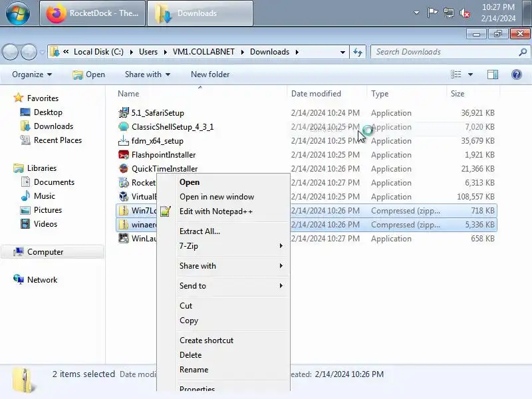Click the muted volume tray icon

tap(465, 13)
